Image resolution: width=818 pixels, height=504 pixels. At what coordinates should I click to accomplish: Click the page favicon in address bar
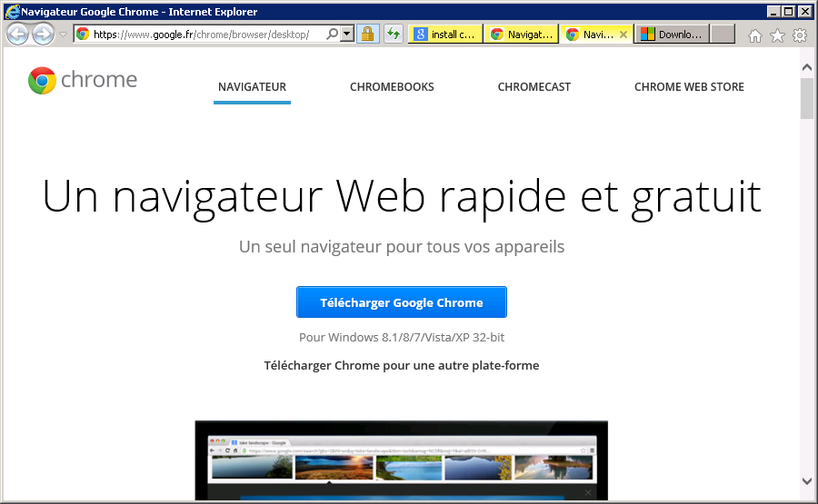83,35
